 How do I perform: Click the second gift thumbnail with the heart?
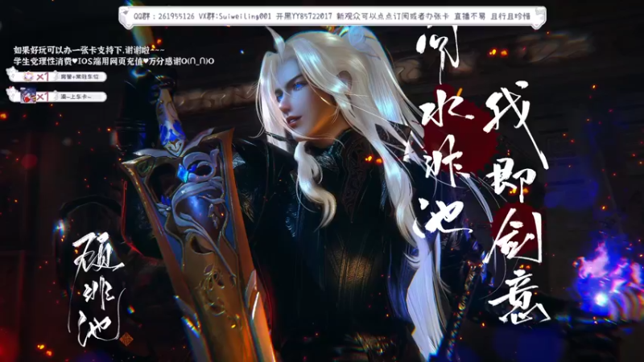point(28,96)
